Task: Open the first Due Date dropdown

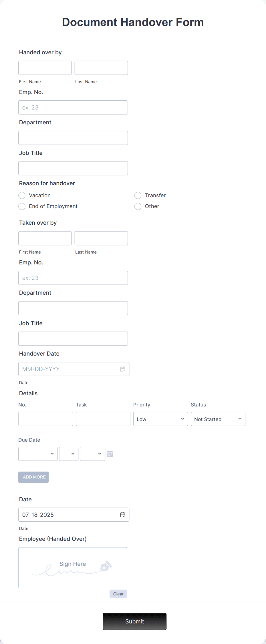Action: (38, 454)
